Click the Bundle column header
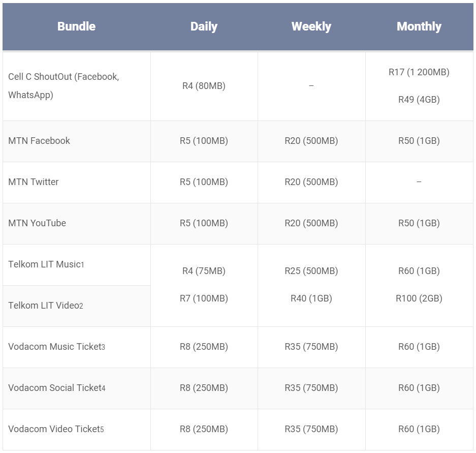476x453 pixels. pos(76,26)
